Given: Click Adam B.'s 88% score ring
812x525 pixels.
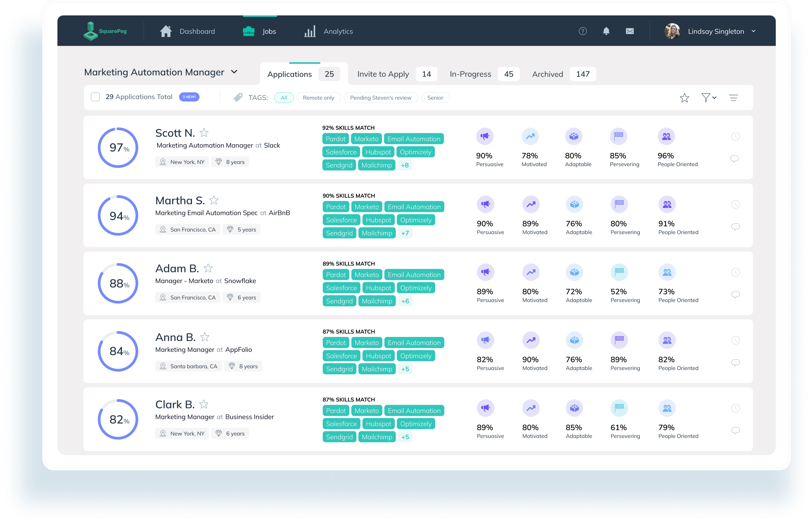Looking at the screenshot, I should coord(118,283).
